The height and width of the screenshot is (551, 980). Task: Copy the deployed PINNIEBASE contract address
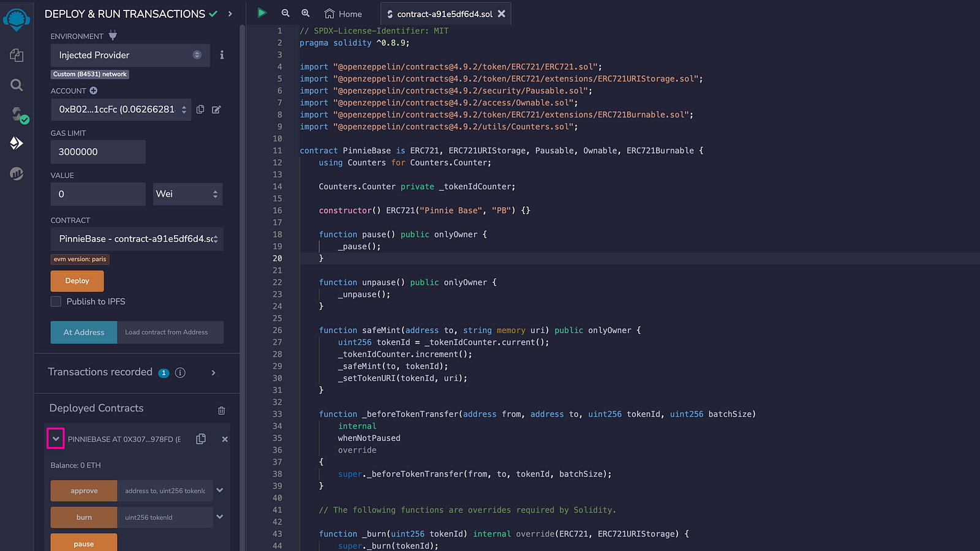coord(201,439)
